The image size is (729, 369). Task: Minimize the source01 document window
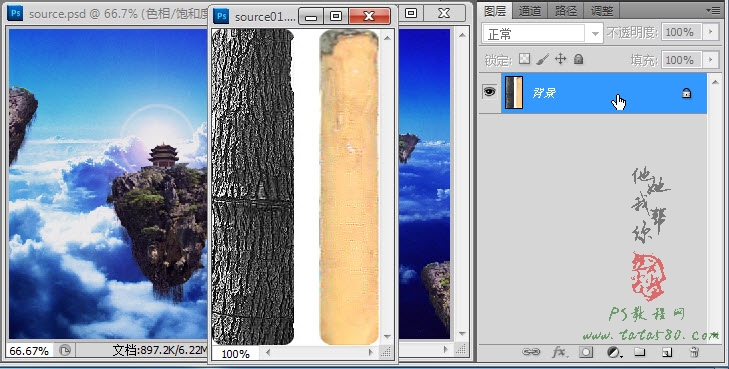tap(311, 16)
